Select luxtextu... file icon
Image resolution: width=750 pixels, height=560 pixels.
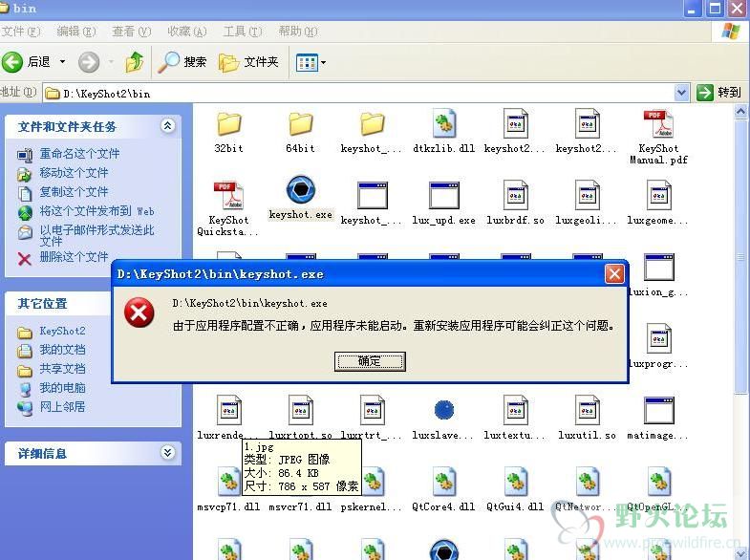pos(516,410)
